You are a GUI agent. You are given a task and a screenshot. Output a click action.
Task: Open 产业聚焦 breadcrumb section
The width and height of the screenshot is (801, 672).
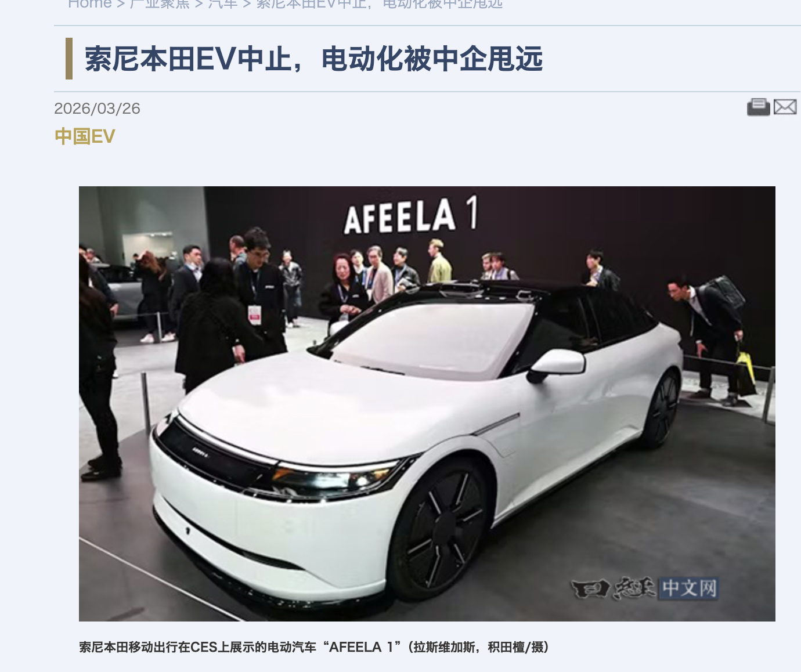160,3
